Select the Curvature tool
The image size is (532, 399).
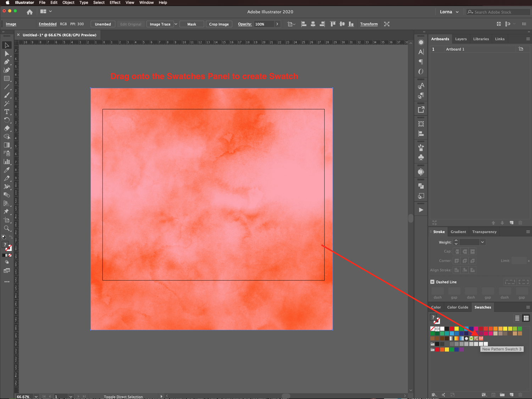(7, 70)
